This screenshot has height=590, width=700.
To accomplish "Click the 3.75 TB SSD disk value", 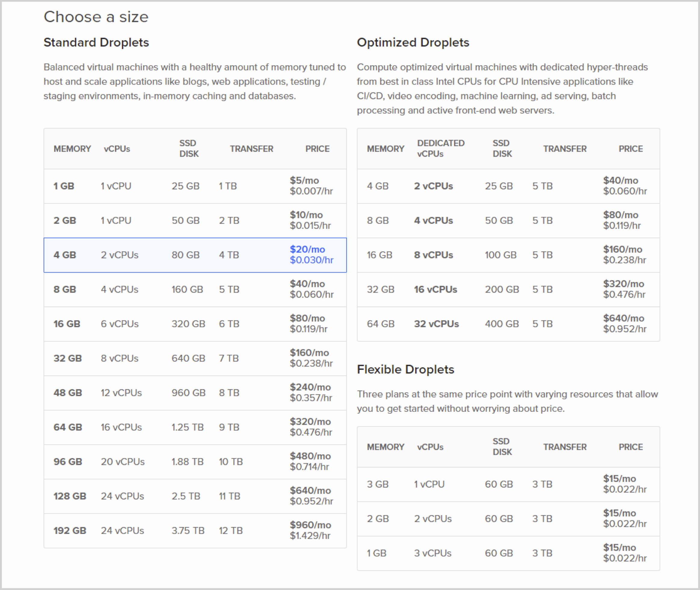I will coord(188,530).
